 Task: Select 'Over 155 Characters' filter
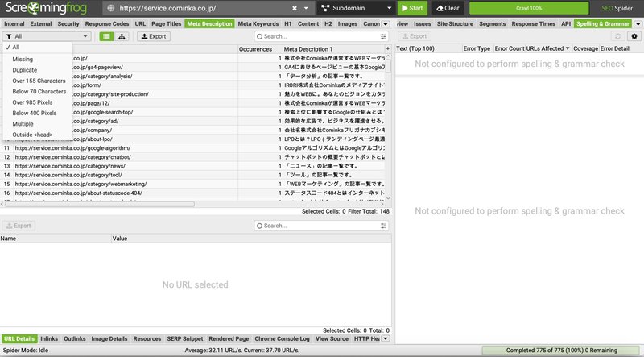pos(39,81)
